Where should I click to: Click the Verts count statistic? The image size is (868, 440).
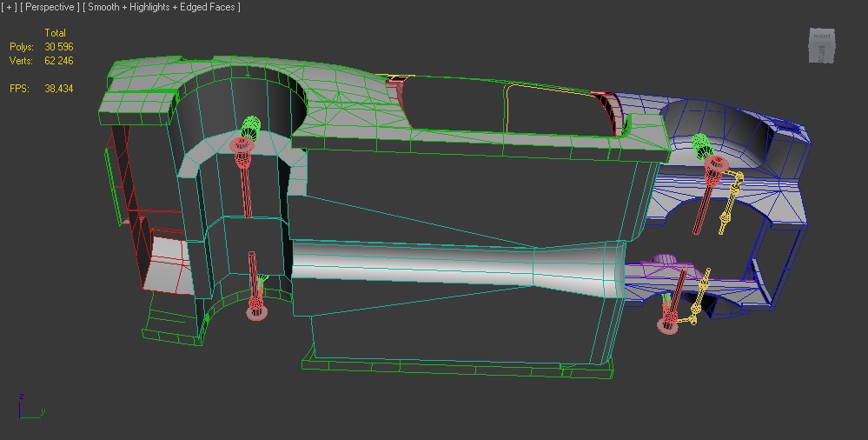[58, 61]
